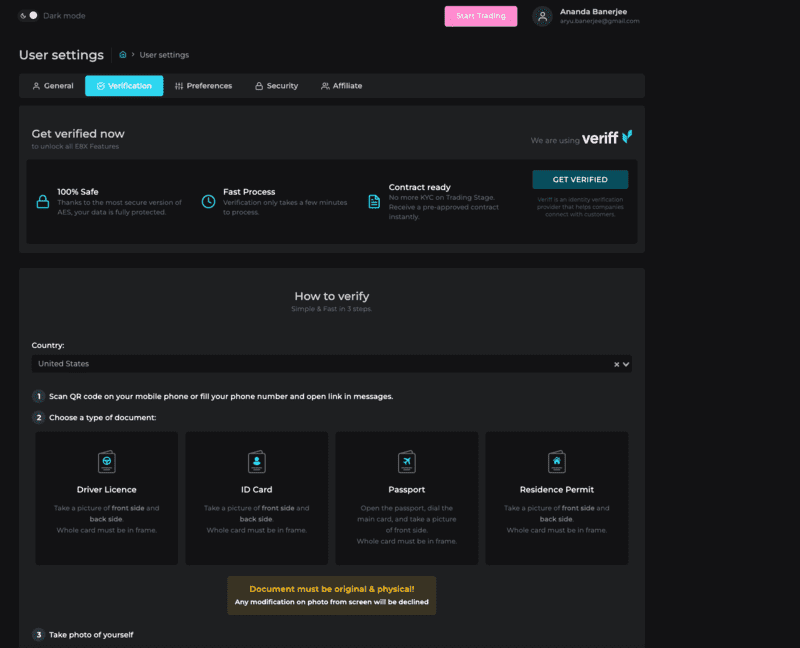Click the Driver Licence card title
800x648 pixels.
click(x=107, y=489)
